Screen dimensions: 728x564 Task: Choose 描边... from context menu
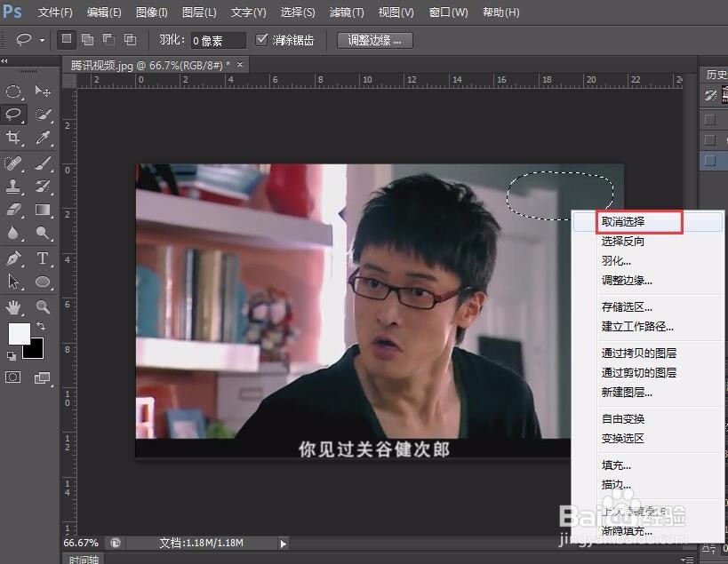pyautogui.click(x=649, y=485)
